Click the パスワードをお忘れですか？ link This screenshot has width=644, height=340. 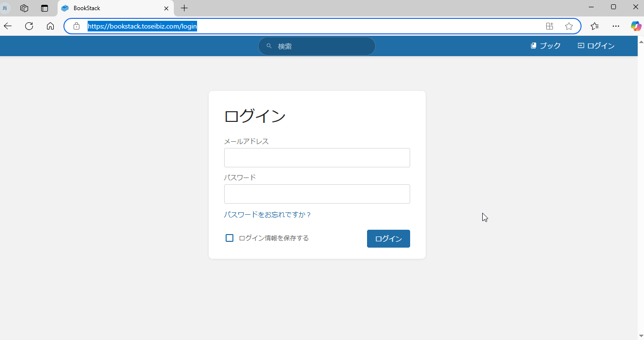pos(267,215)
